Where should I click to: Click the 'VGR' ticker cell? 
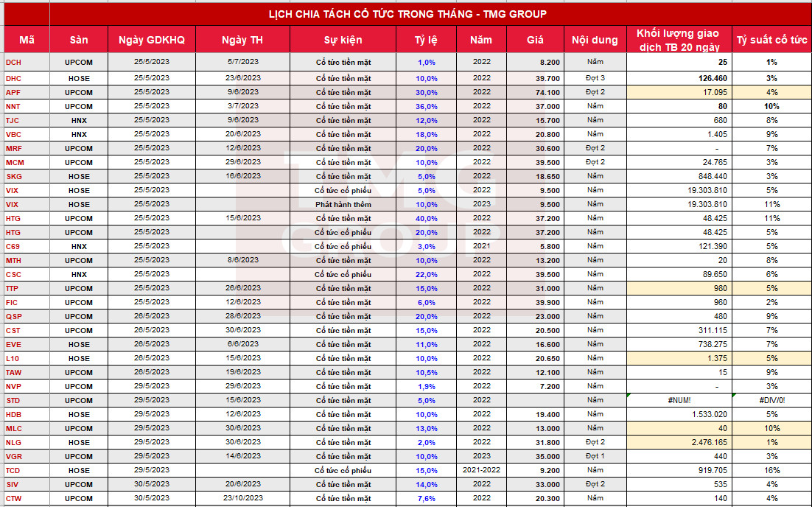pyautogui.click(x=27, y=456)
